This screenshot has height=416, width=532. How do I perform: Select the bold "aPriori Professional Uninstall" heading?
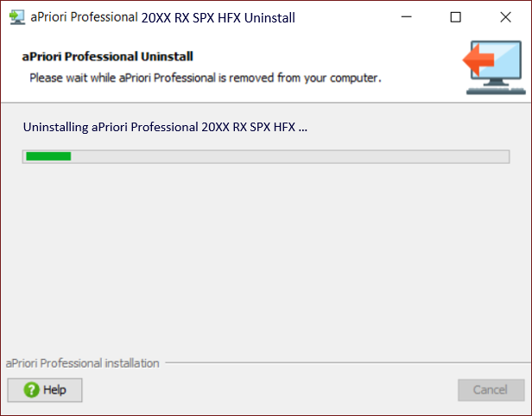(106, 57)
